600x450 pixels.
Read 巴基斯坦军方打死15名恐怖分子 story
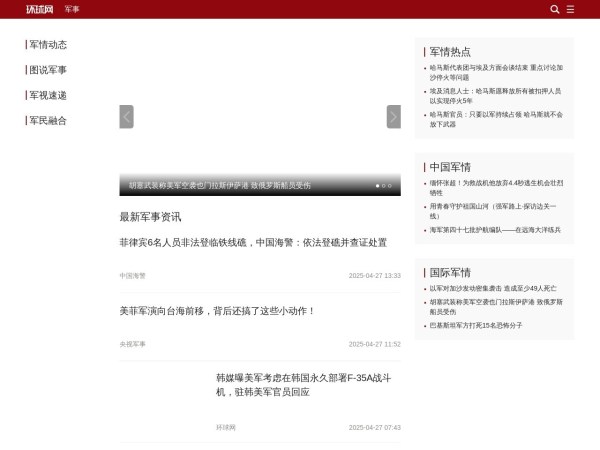point(476,325)
